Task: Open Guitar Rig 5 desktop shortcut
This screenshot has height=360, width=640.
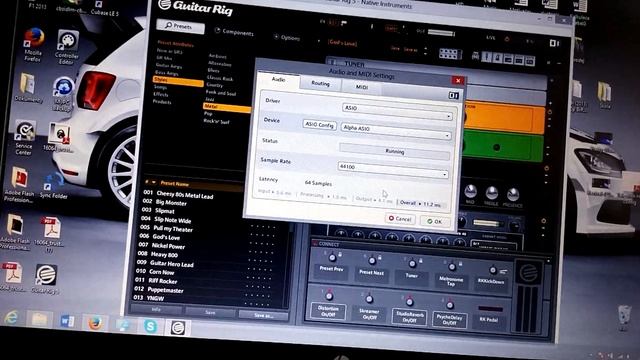Action: (x=45, y=279)
